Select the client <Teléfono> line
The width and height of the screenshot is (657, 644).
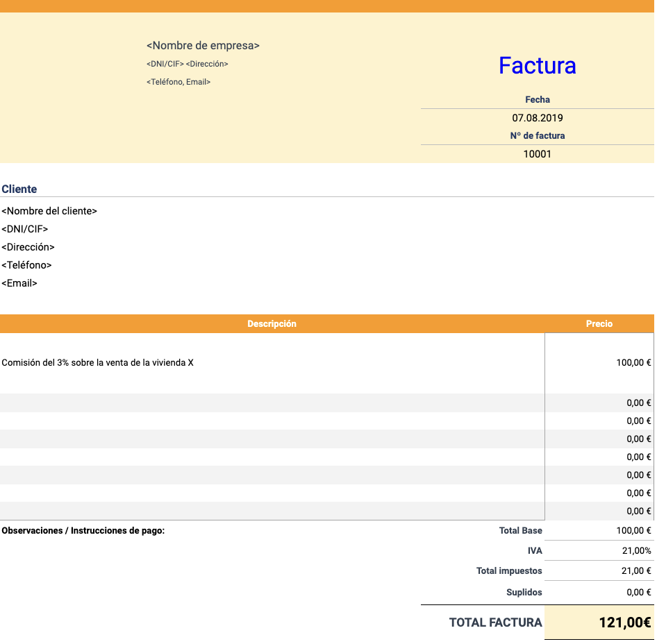pyautogui.click(x=26, y=264)
